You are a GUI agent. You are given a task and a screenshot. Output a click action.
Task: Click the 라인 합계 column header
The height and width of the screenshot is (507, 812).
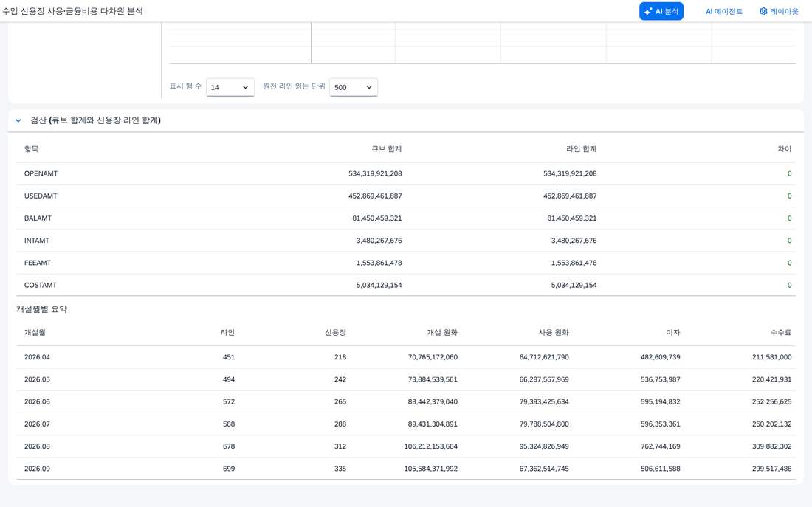581,148
